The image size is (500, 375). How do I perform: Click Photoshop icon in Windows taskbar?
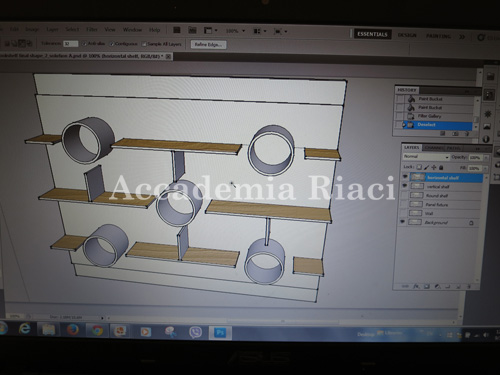click(x=220, y=333)
